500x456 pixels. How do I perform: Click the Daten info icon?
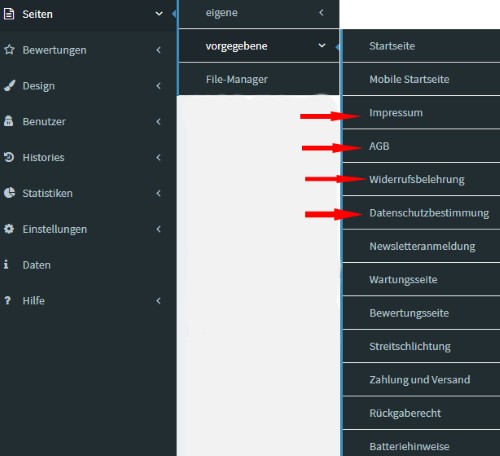[6, 265]
